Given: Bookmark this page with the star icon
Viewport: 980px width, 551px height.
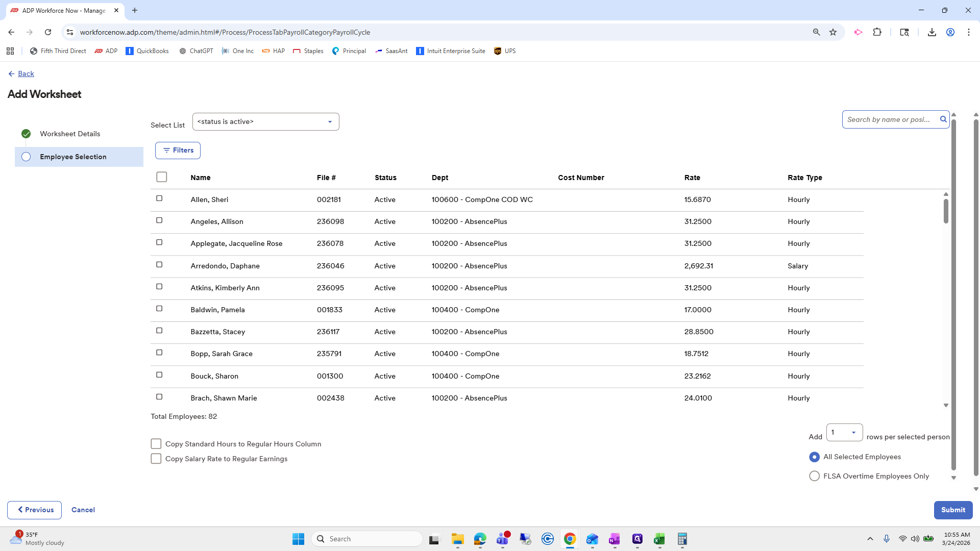Looking at the screenshot, I should [x=833, y=32].
